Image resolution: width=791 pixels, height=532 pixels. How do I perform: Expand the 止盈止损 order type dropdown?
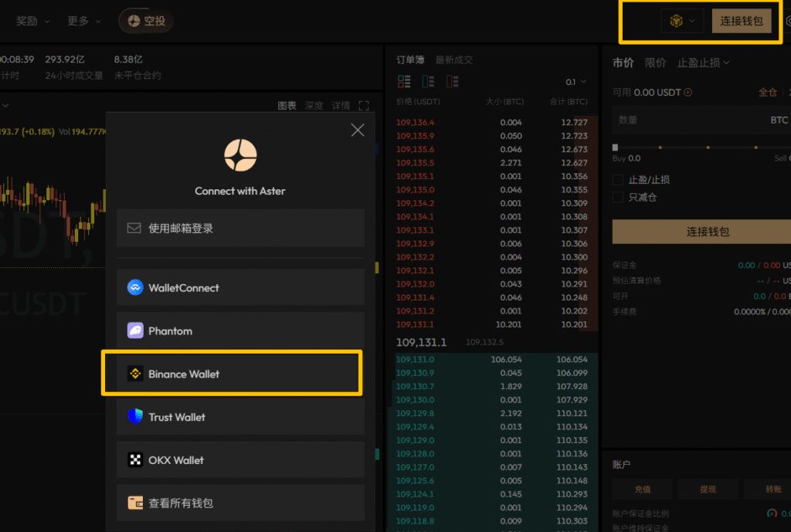click(x=703, y=63)
